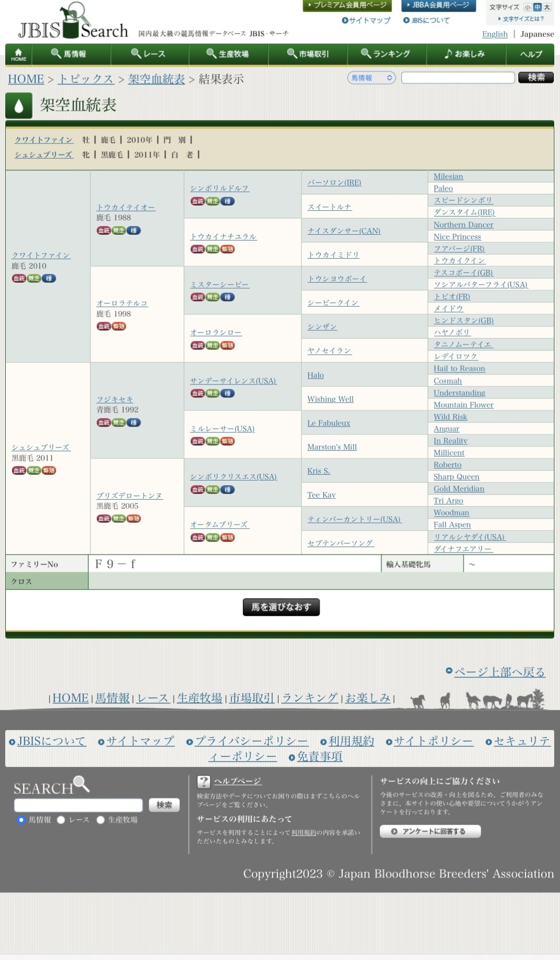Focus the footer SEARCH input field
560x960 pixels.
point(78,805)
